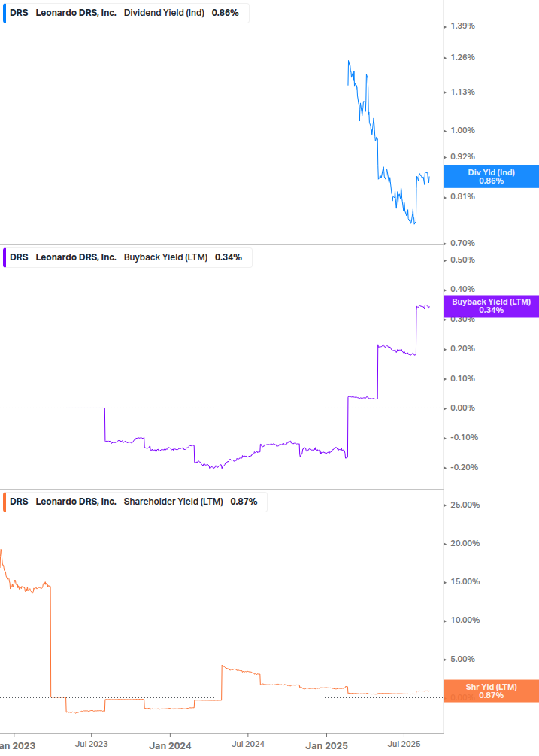Click the 0.50% buyback axis label

coord(463,260)
